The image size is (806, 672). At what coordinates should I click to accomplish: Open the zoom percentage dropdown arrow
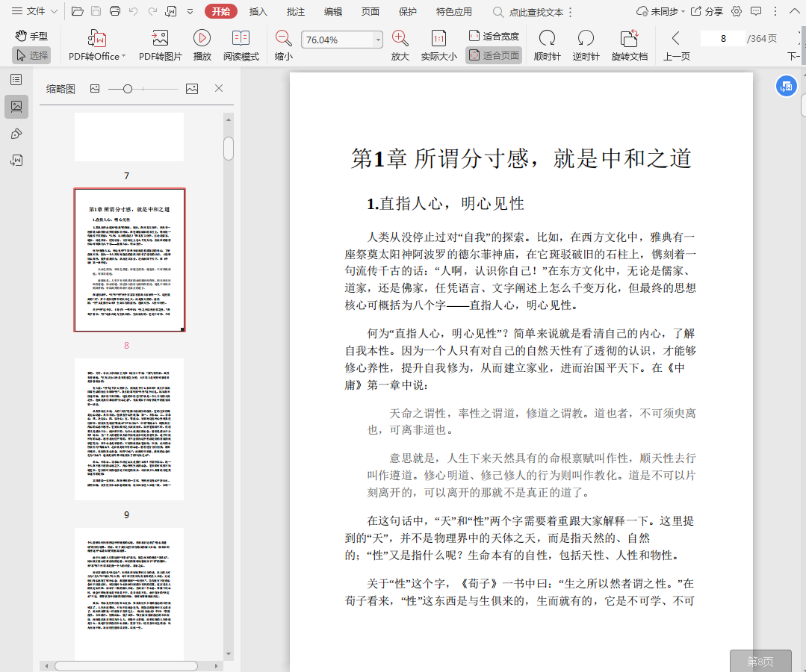point(378,40)
